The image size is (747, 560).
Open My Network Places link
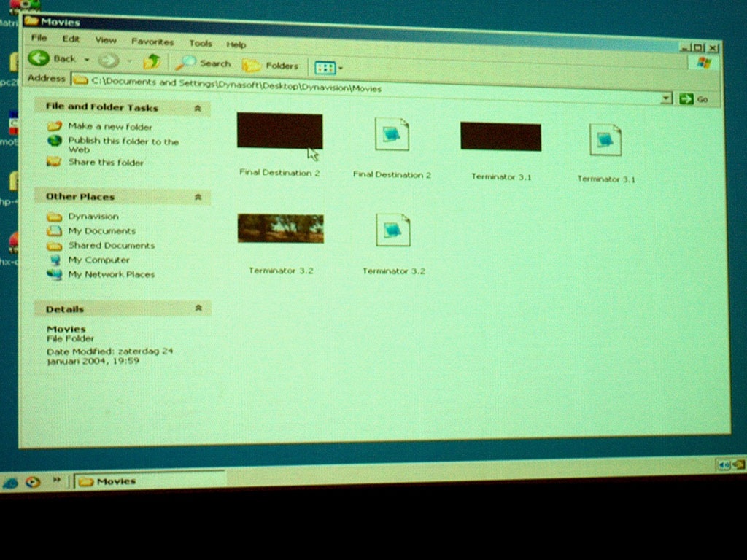click(x=112, y=275)
